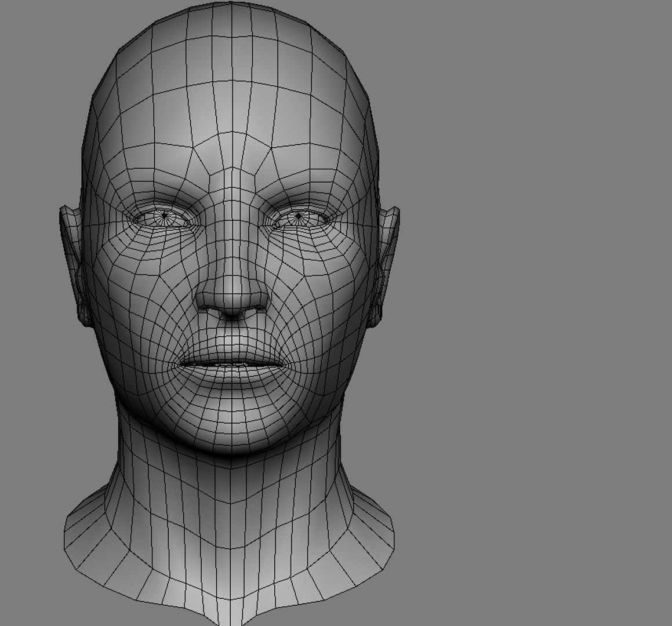Click the pupil of the eye on the right
This screenshot has height=626, width=672.
[x=298, y=216]
